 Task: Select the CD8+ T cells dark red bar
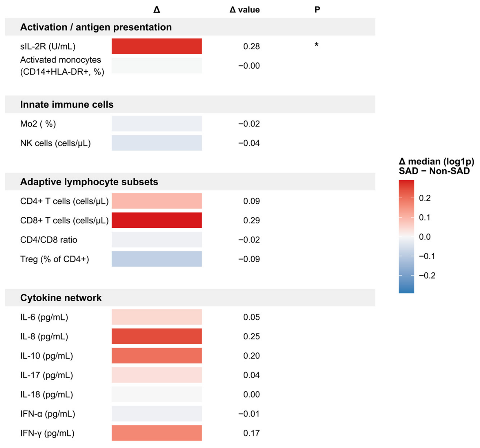(x=156, y=220)
